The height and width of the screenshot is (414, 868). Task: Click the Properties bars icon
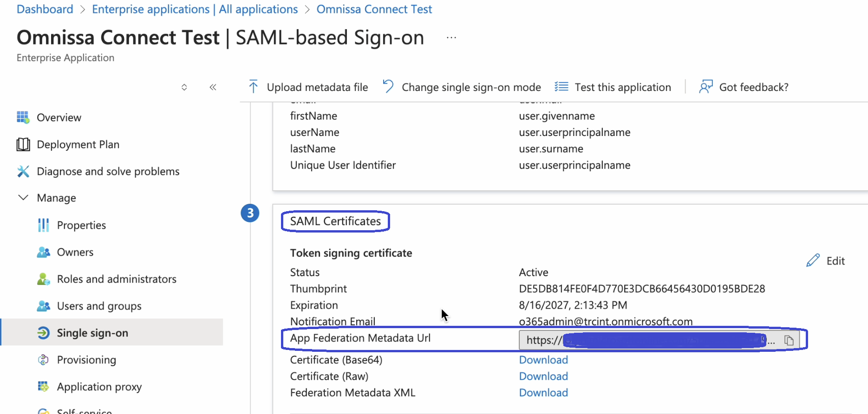pyautogui.click(x=43, y=225)
